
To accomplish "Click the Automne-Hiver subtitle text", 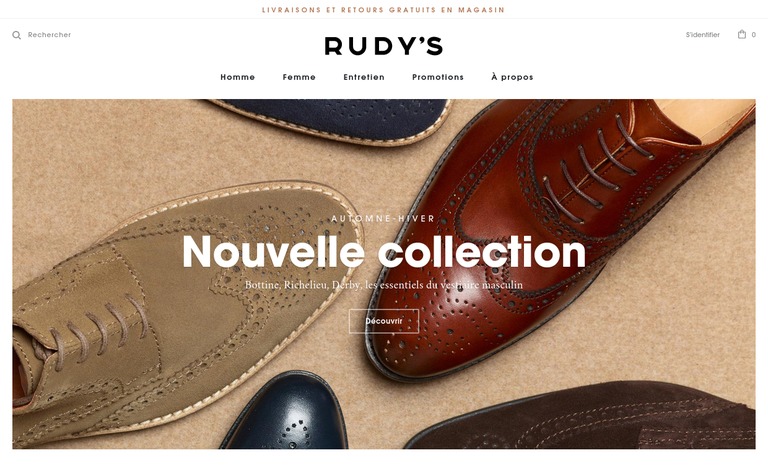I will [x=384, y=218].
